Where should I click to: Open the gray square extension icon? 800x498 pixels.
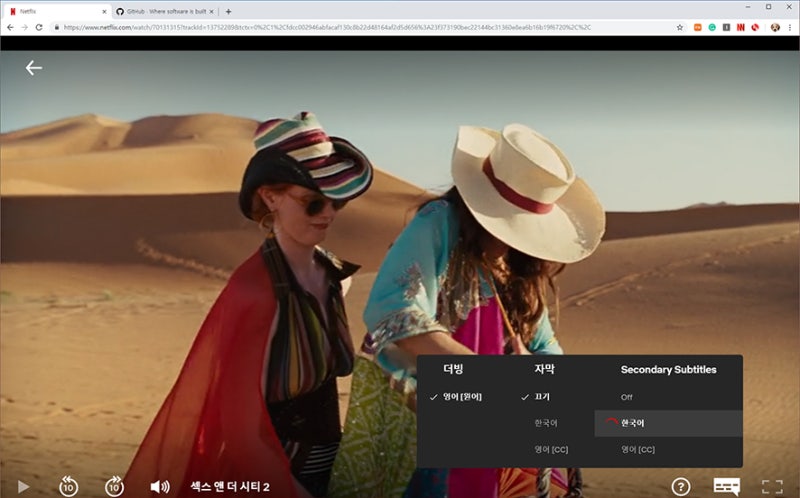pyautogui.click(x=726, y=27)
